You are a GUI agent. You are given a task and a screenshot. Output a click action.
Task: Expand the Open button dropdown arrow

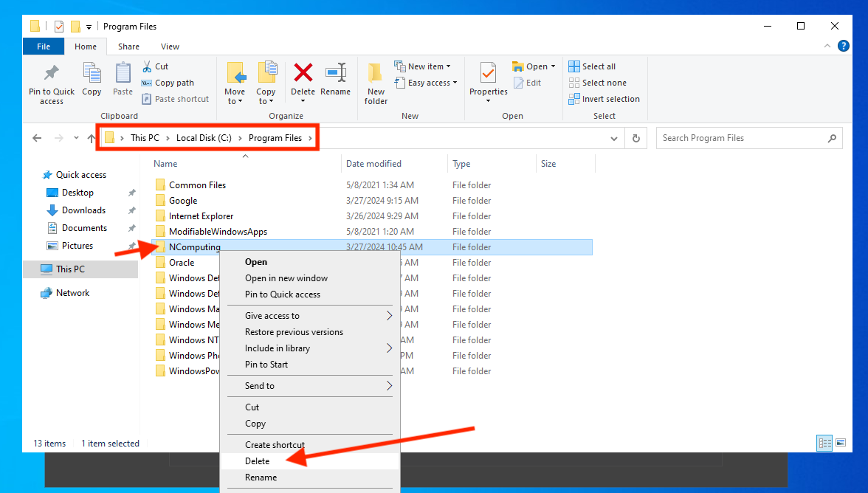pos(552,66)
